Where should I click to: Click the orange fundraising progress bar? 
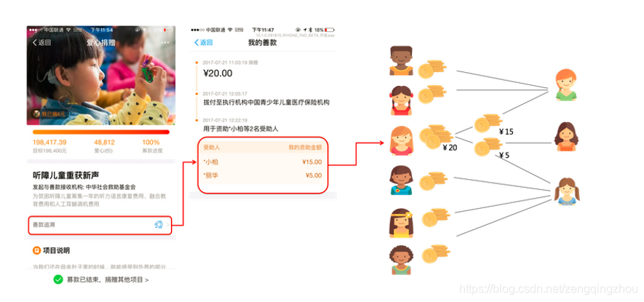101,132
